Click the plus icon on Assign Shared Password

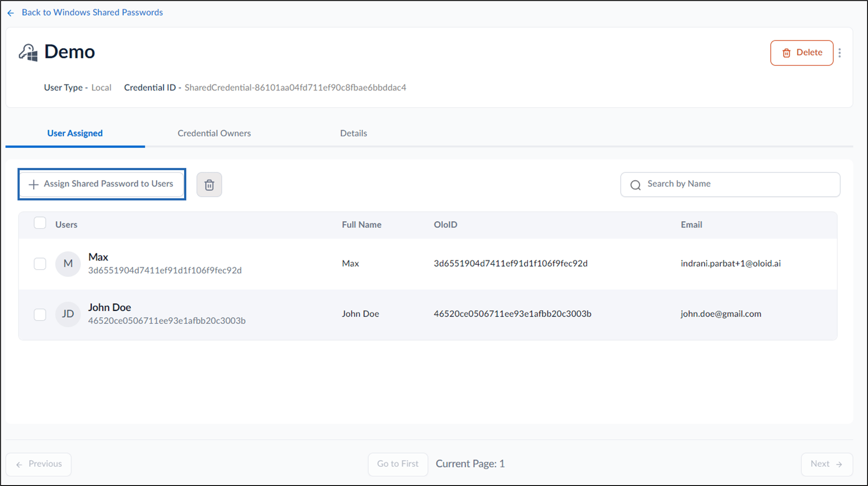click(33, 184)
